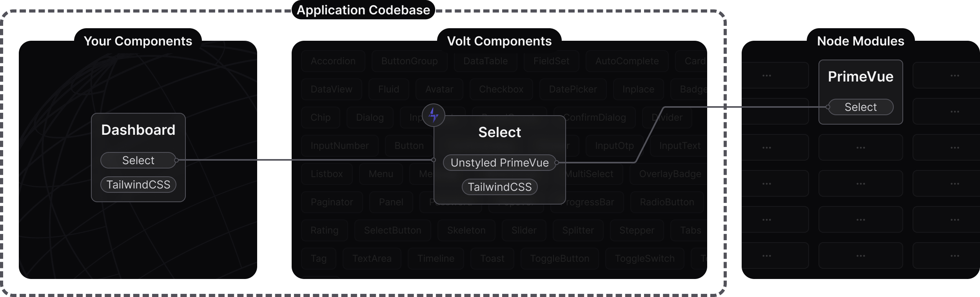Screen dimensions: 980x297
Task: Click the TailwindCSS pill in the Select card
Action: click(499, 187)
